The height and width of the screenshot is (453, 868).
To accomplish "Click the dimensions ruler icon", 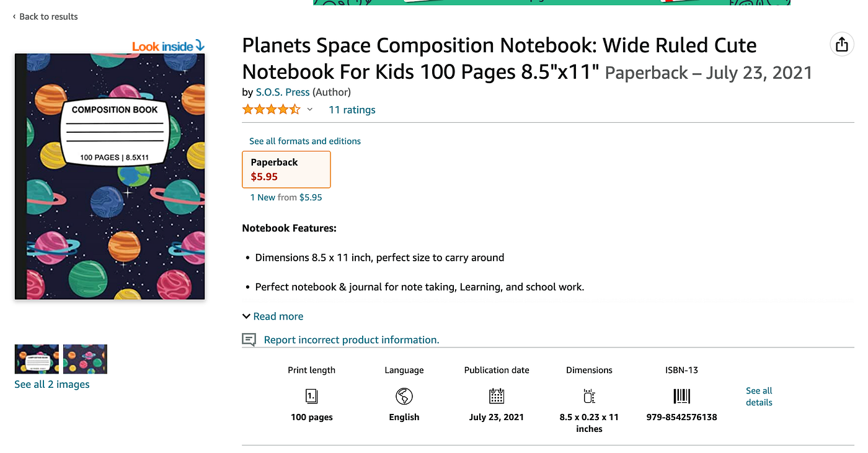I will 589,396.
